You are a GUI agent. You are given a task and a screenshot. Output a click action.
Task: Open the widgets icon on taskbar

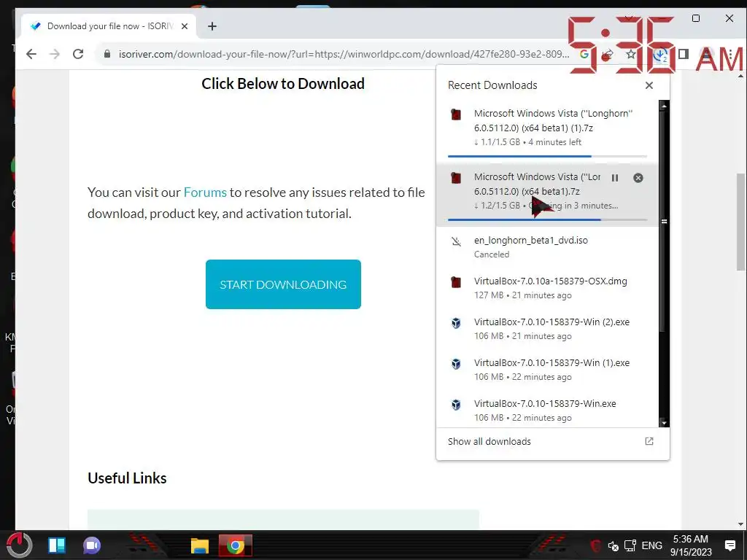point(57,545)
